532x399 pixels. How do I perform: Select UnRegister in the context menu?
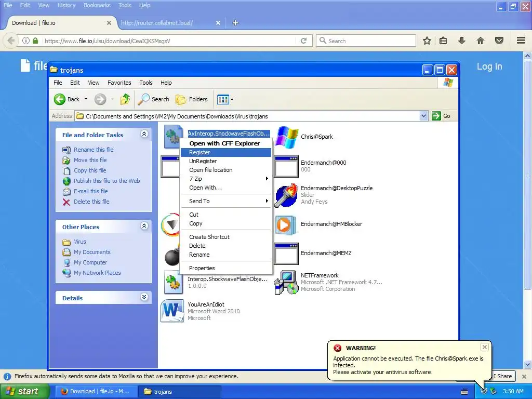[225, 161]
